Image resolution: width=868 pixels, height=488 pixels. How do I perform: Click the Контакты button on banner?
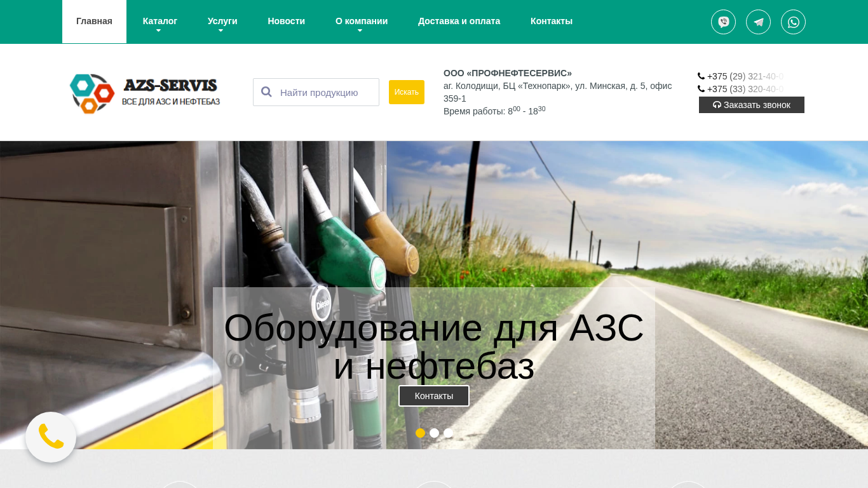(x=434, y=396)
